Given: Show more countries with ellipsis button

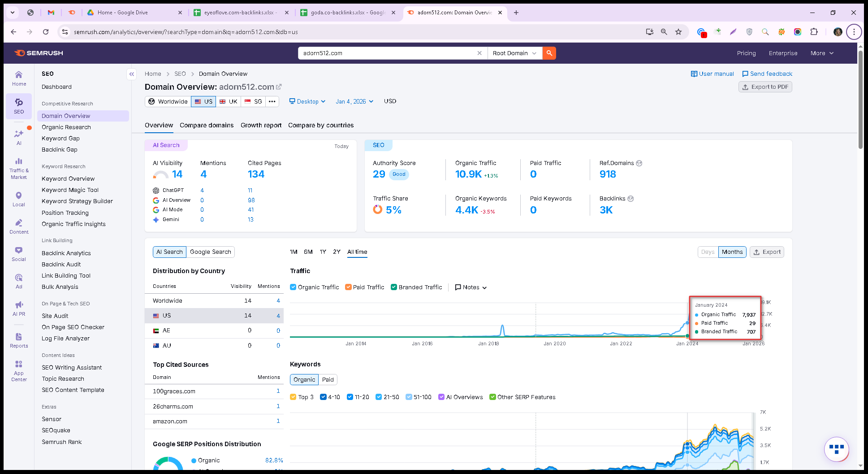Looking at the screenshot, I should coord(272,101).
